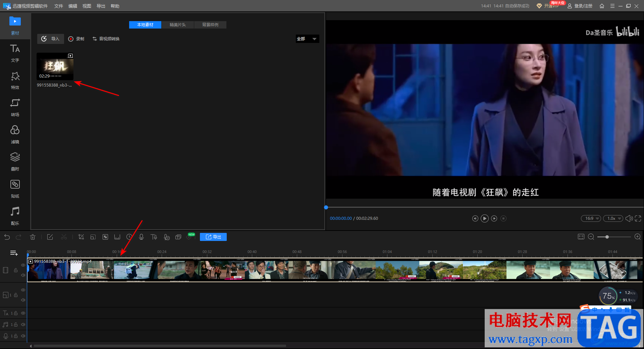Click the preview progress slider handle

point(326,207)
